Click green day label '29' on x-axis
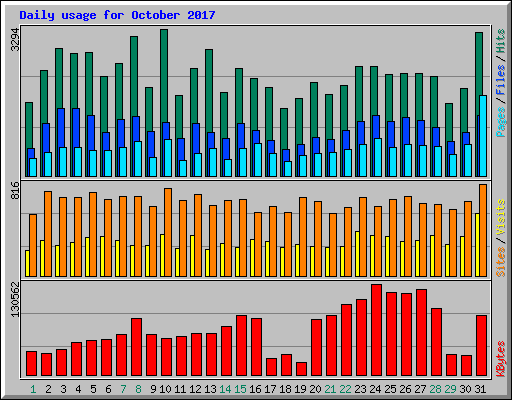Viewport: 512px width, 400px height. 450,389
